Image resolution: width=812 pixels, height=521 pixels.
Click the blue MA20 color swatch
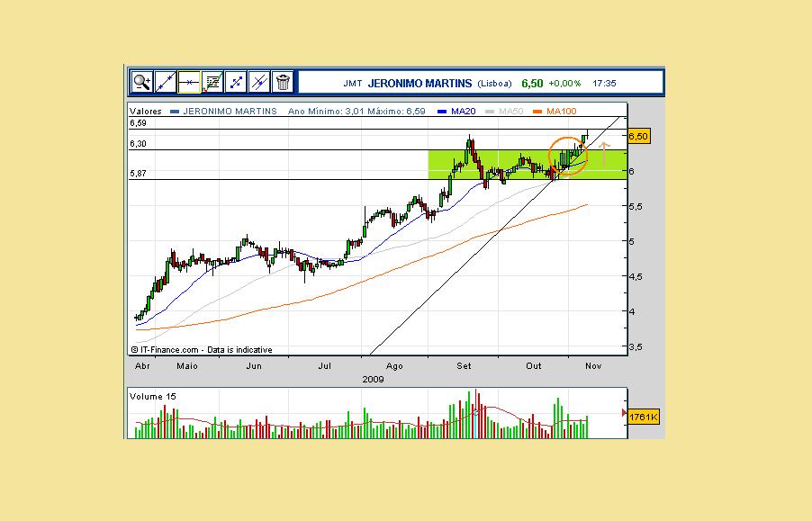point(442,112)
